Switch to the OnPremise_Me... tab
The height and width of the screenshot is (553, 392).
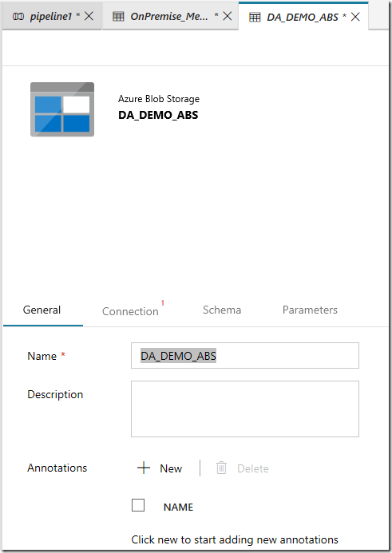(169, 16)
